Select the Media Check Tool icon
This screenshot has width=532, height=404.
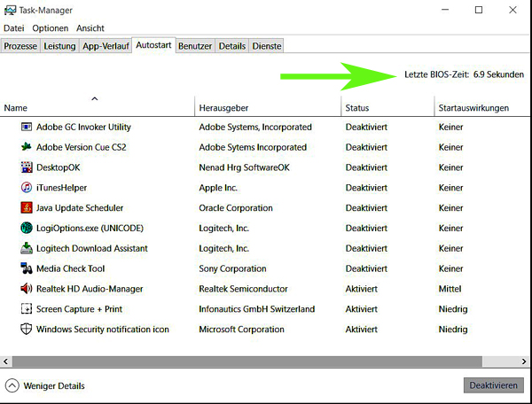pos(27,268)
